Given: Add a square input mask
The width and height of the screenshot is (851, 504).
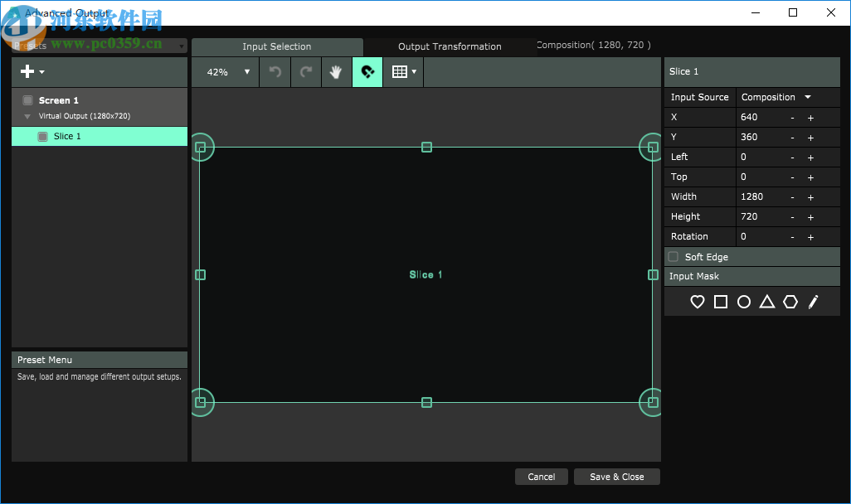Looking at the screenshot, I should tap(721, 302).
